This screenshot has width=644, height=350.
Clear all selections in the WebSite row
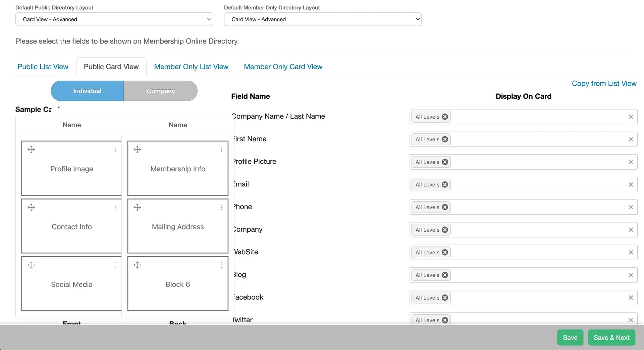[x=631, y=252]
